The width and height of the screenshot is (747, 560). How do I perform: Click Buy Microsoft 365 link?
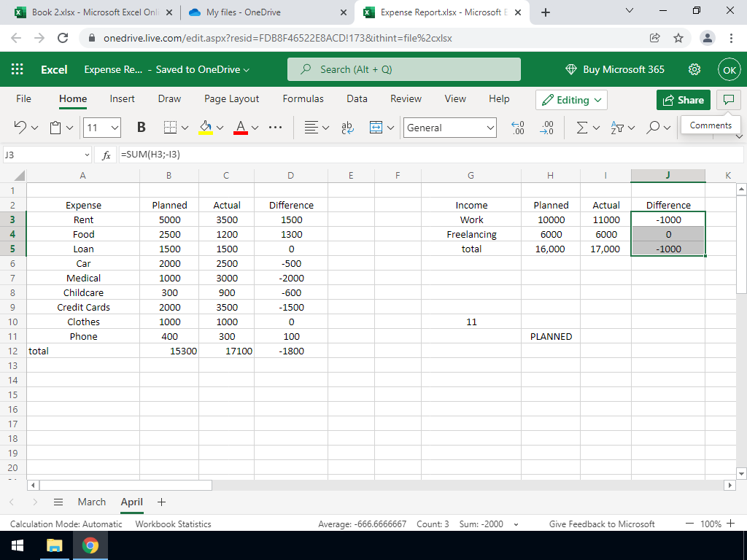[615, 69]
